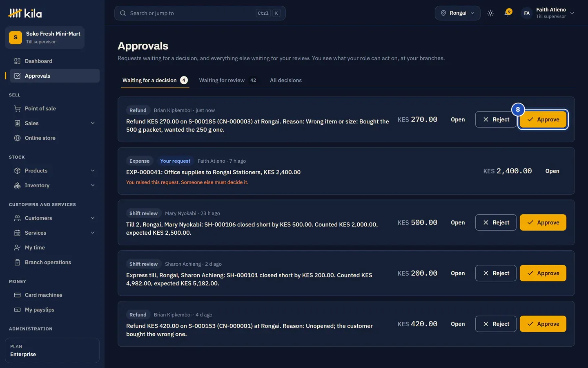Image resolution: width=588 pixels, height=368 pixels.
Task: Approve Mary Nyokabi's shift review
Action: click(543, 222)
